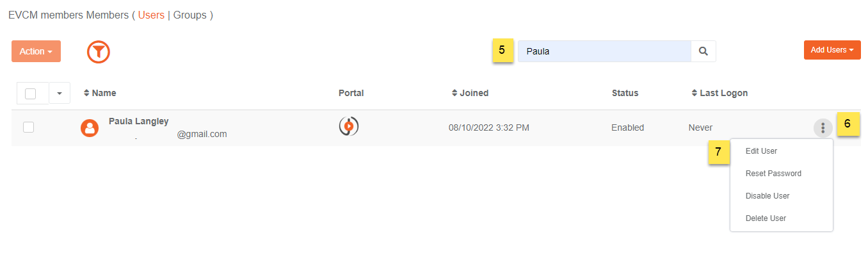The width and height of the screenshot is (868, 262).
Task: Open the three-dot menu for Paula Langley
Action: point(823,128)
